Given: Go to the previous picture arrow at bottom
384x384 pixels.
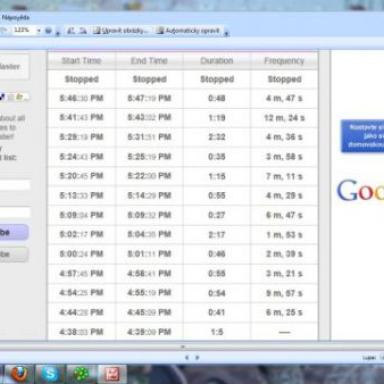Looking at the screenshot, I should point(187,358).
